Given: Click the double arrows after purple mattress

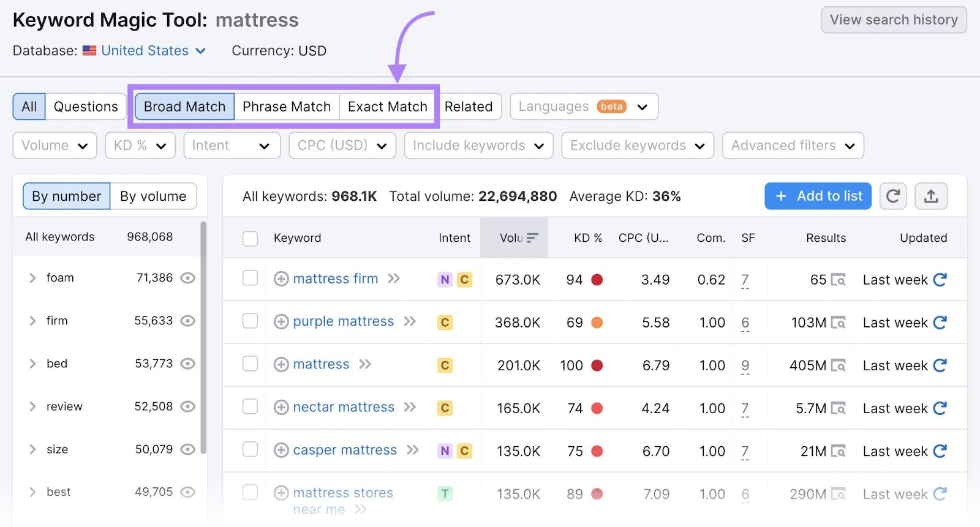Looking at the screenshot, I should [x=410, y=322].
